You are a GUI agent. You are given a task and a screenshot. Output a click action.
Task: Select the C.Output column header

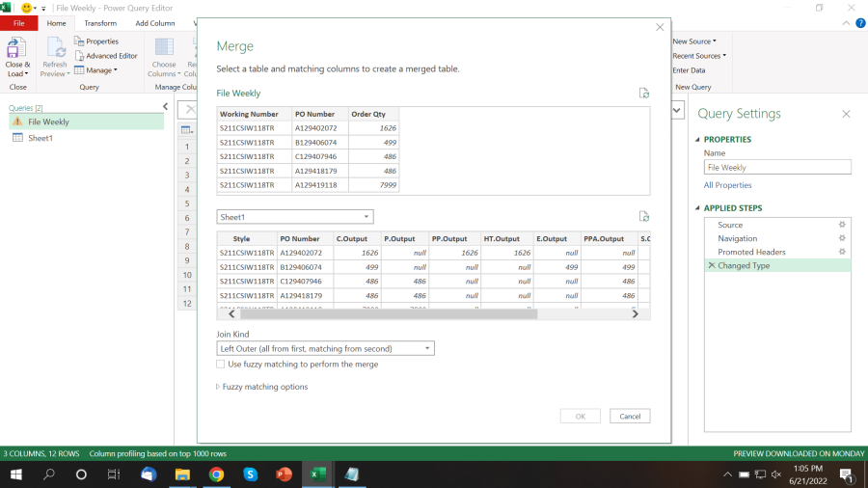[357, 239]
